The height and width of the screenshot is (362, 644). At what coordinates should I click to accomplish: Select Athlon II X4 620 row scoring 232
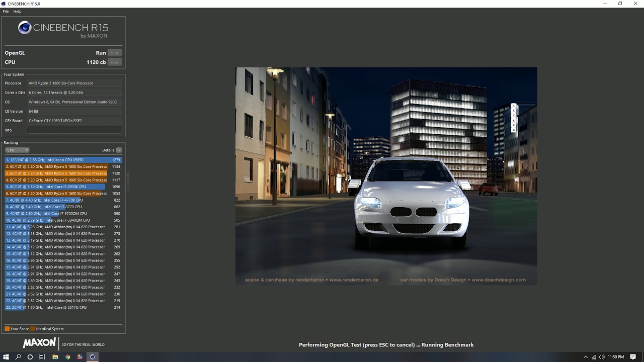63,287
